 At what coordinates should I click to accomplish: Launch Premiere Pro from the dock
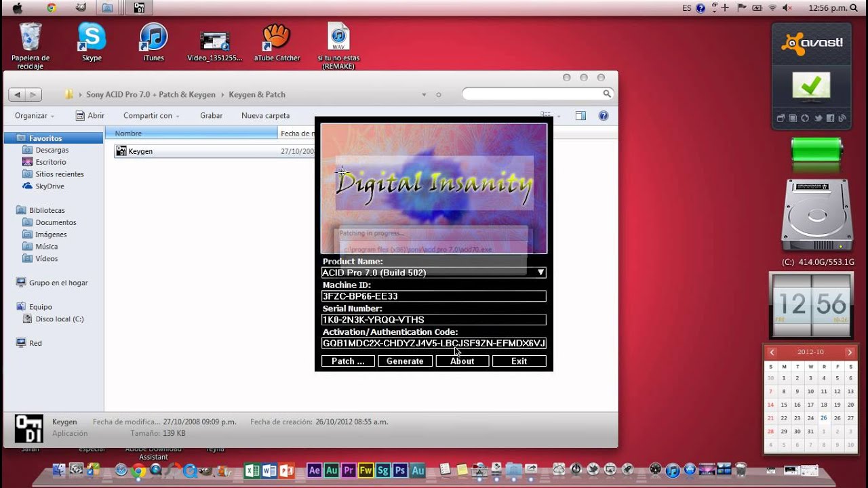[349, 470]
